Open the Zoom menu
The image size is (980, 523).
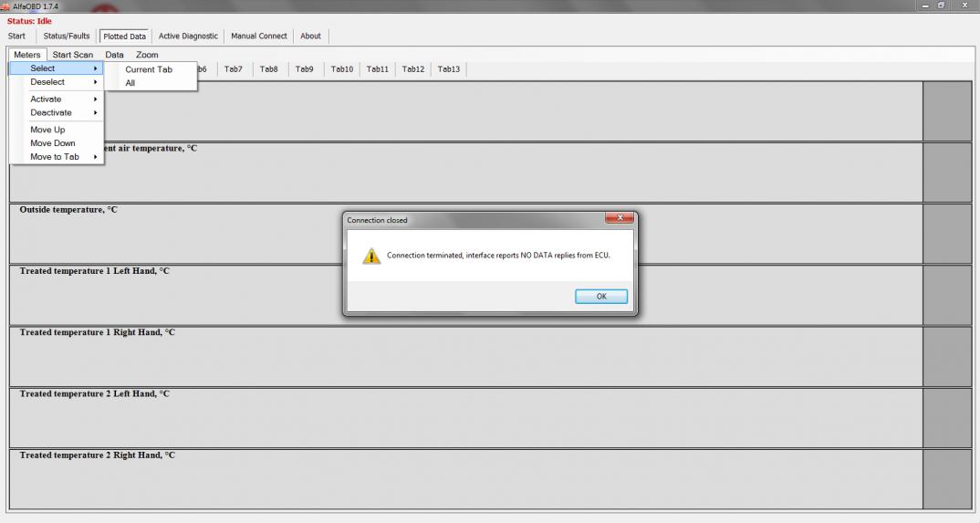[147, 55]
